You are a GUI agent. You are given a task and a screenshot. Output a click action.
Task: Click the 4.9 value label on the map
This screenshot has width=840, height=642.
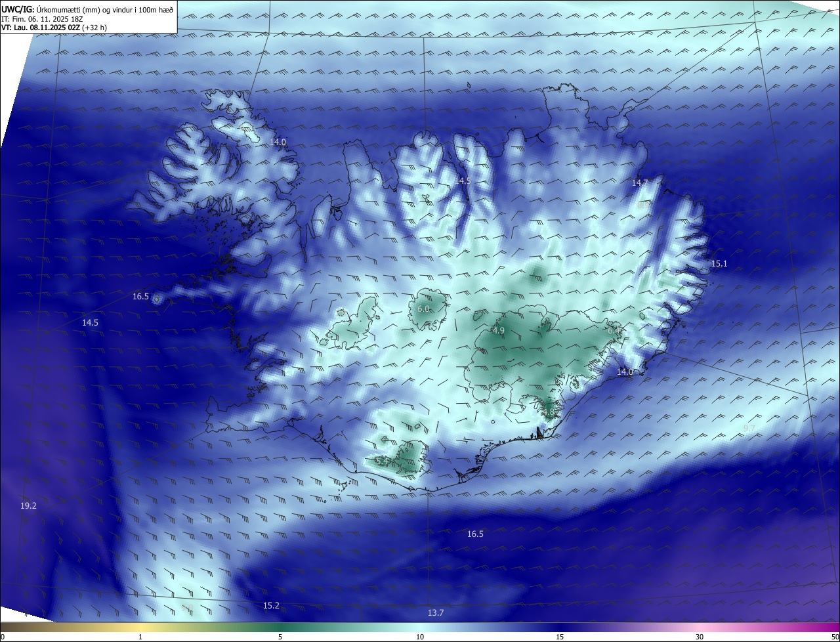click(498, 330)
